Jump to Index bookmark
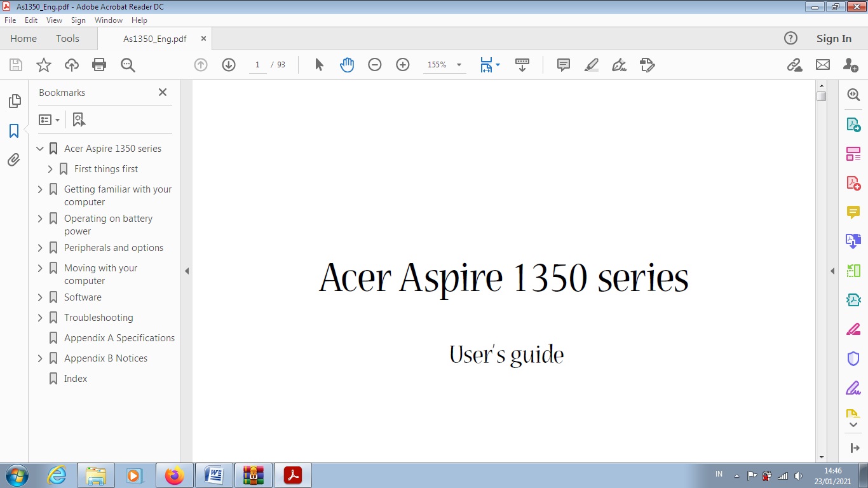The image size is (868, 488). tap(76, 379)
